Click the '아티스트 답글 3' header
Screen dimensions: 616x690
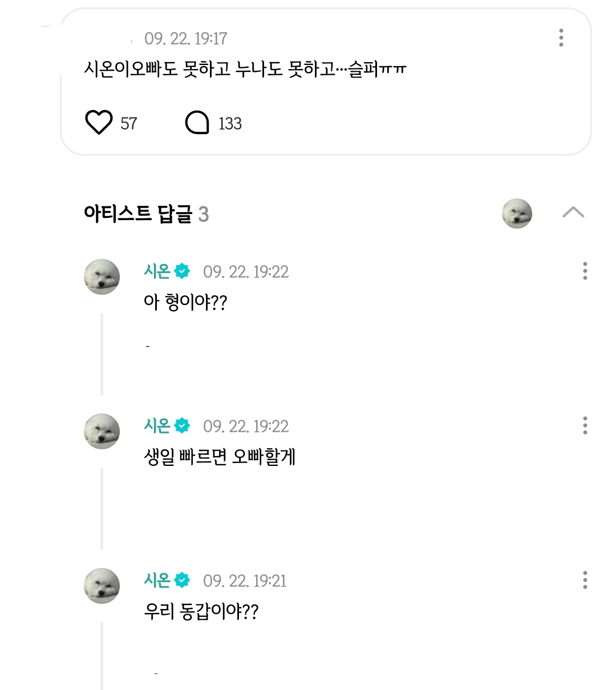[146, 214]
